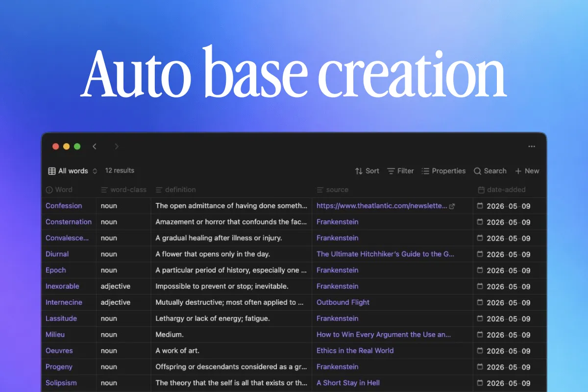Click the '12 results' count text
Image resolution: width=588 pixels, height=392 pixels.
[x=120, y=171]
